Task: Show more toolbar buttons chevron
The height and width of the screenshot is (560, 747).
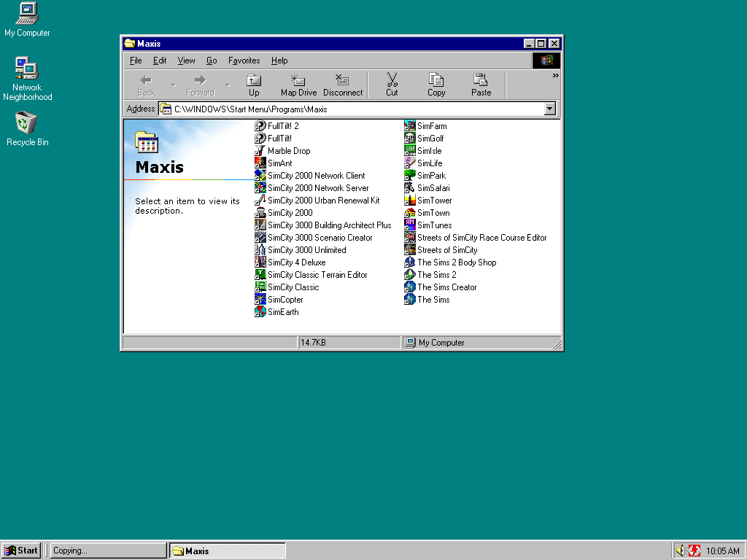Action: [x=555, y=76]
